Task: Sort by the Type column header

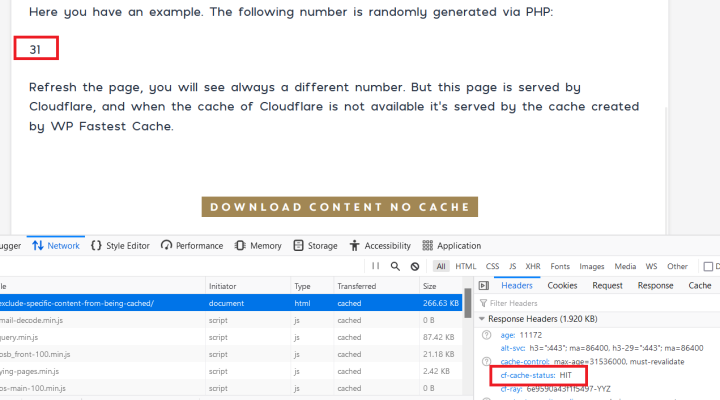Action: point(312,286)
